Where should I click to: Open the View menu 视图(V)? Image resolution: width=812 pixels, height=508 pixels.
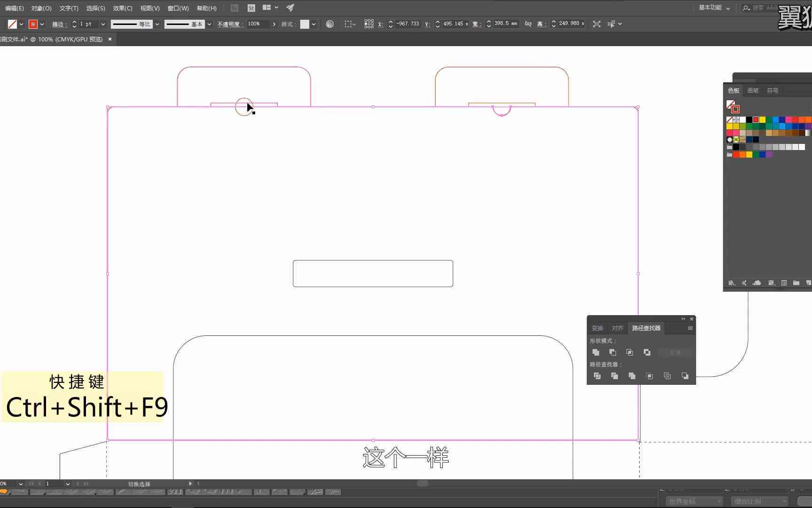point(150,8)
